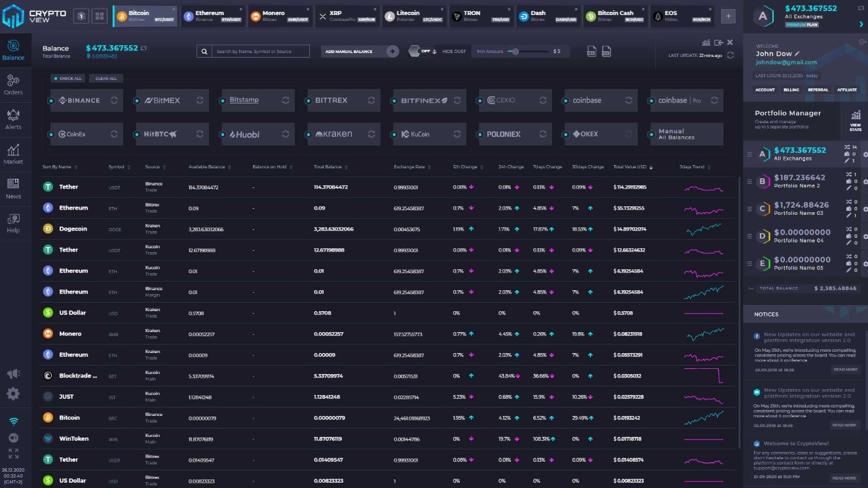Toggle the Coinbase Pro exchange checkbox
This screenshot has height=488, width=868.
click(x=652, y=101)
